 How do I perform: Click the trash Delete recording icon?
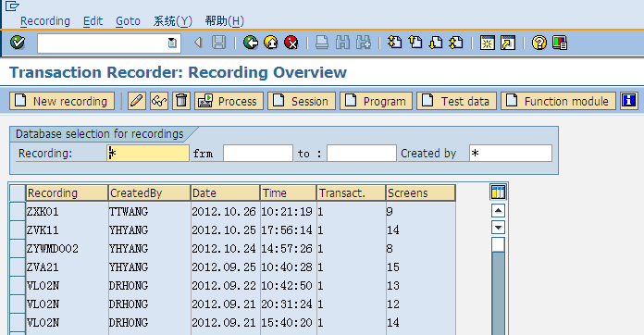pos(181,101)
